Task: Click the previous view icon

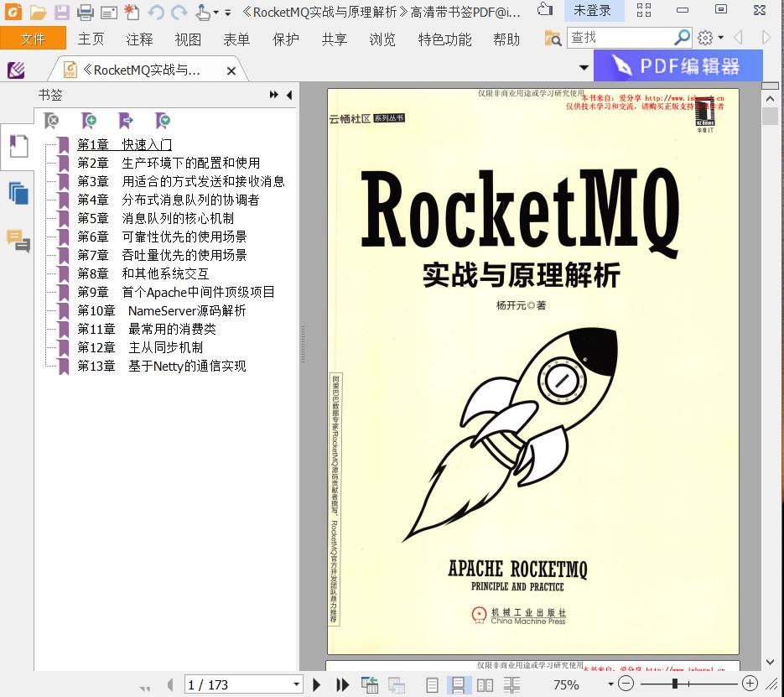Action: point(370,684)
